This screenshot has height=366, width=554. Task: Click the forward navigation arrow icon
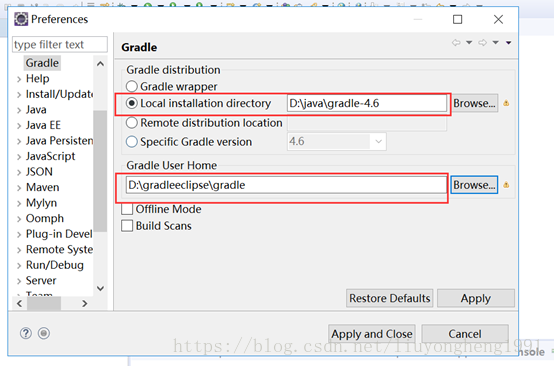483,43
